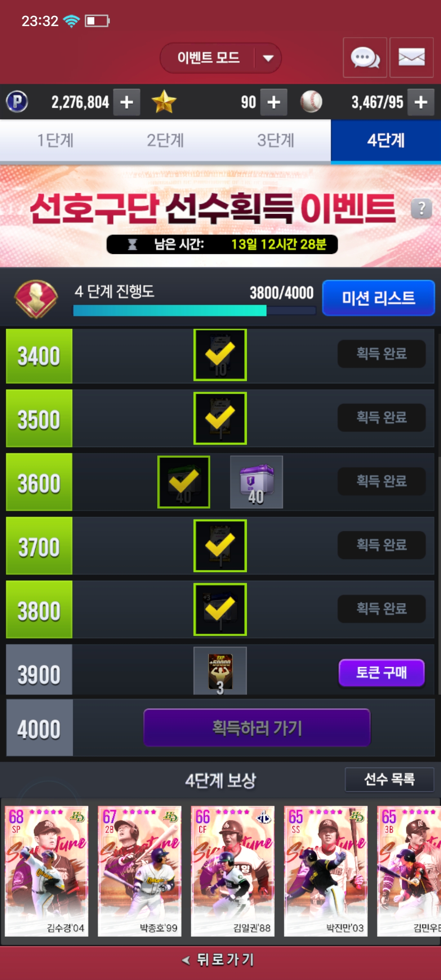Switch to the 1단계 tab
Screen dimensions: 441x980
point(55,140)
